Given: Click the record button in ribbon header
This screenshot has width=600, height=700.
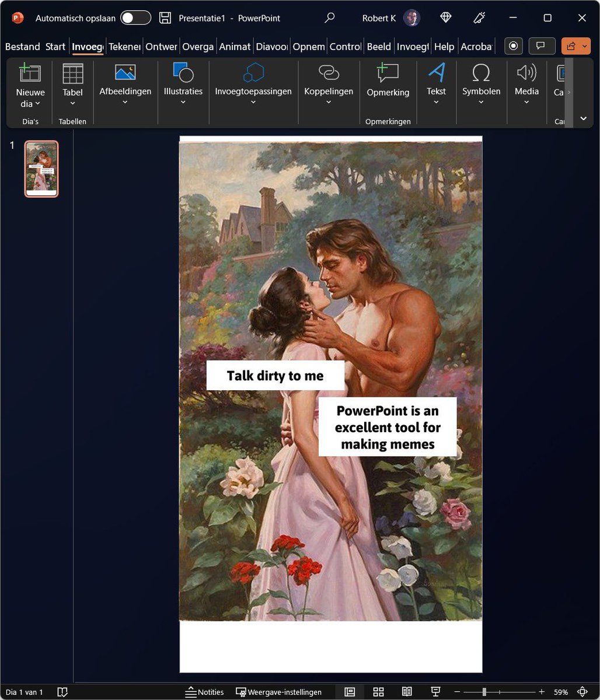Looking at the screenshot, I should [513, 46].
